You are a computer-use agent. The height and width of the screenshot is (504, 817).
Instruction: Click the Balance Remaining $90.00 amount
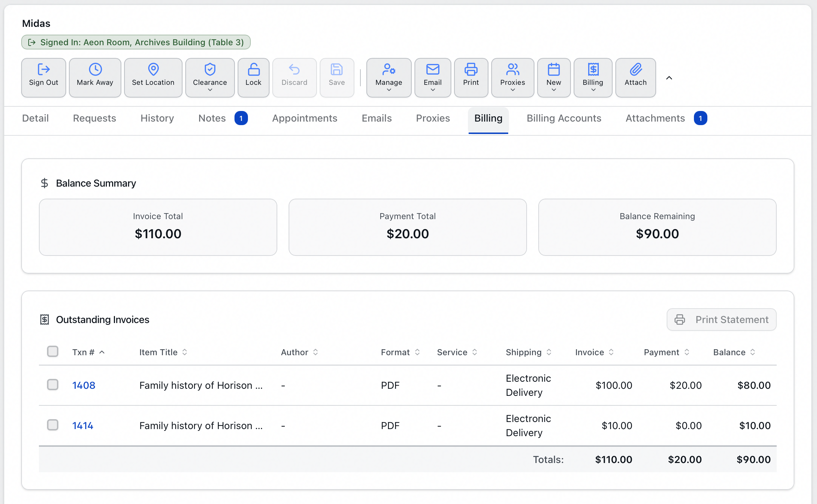(657, 234)
